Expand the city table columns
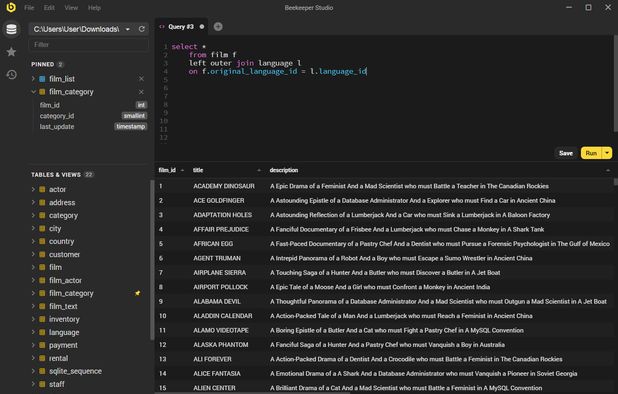This screenshot has height=394, width=618. tap(33, 229)
